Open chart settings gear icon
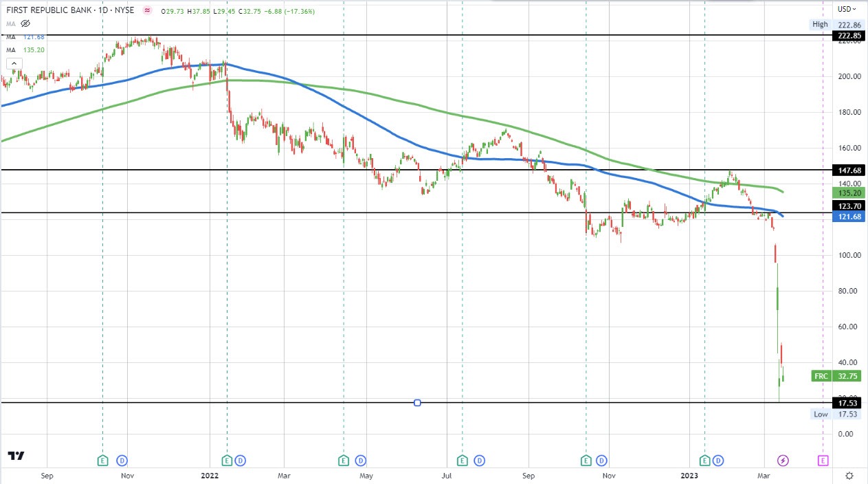This screenshot has height=484, width=868. pyautogui.click(x=850, y=476)
